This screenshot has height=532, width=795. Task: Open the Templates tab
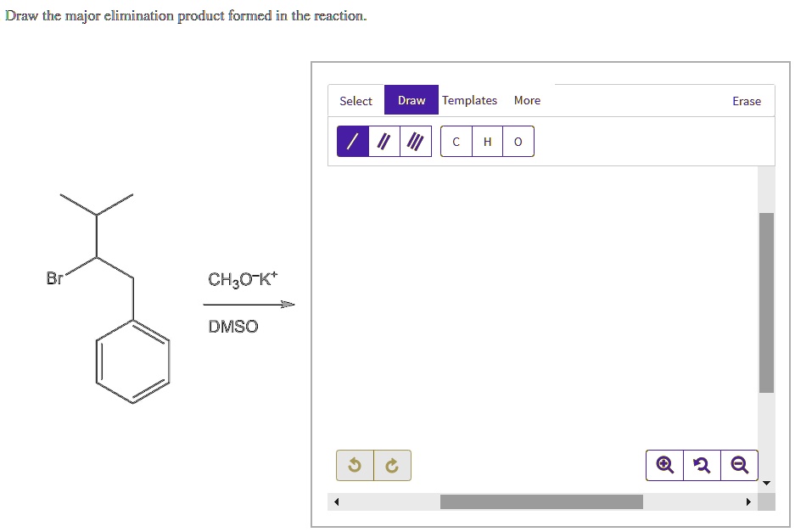(469, 100)
